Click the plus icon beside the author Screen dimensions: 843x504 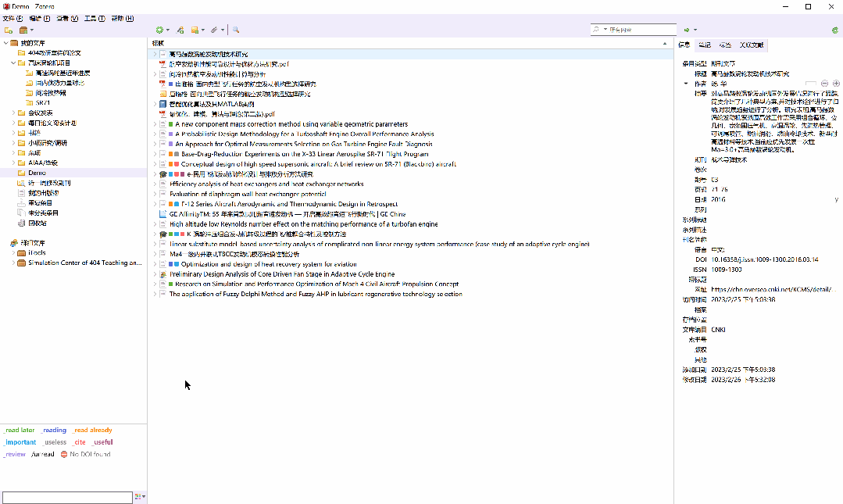(836, 84)
